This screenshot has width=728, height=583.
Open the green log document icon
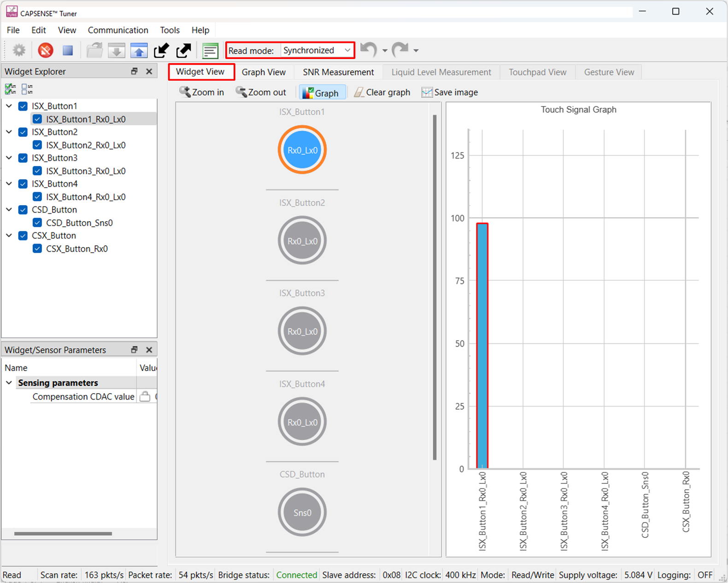click(210, 51)
